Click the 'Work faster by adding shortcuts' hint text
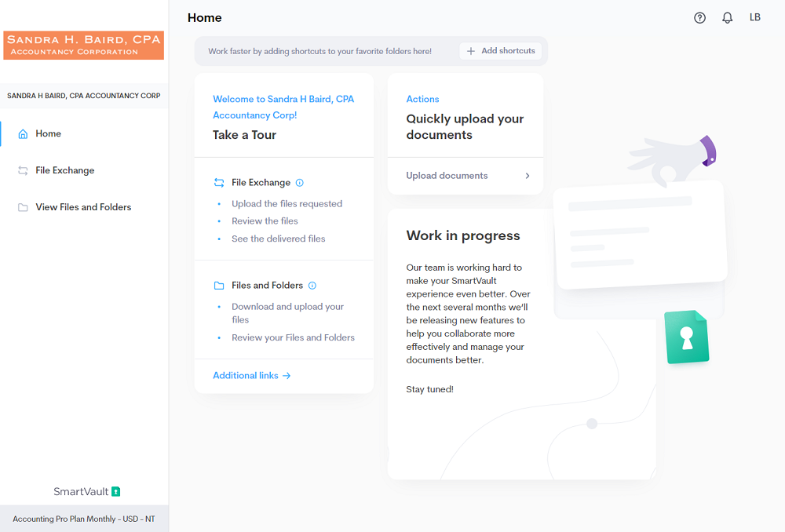The height and width of the screenshot is (532, 785). tap(320, 51)
